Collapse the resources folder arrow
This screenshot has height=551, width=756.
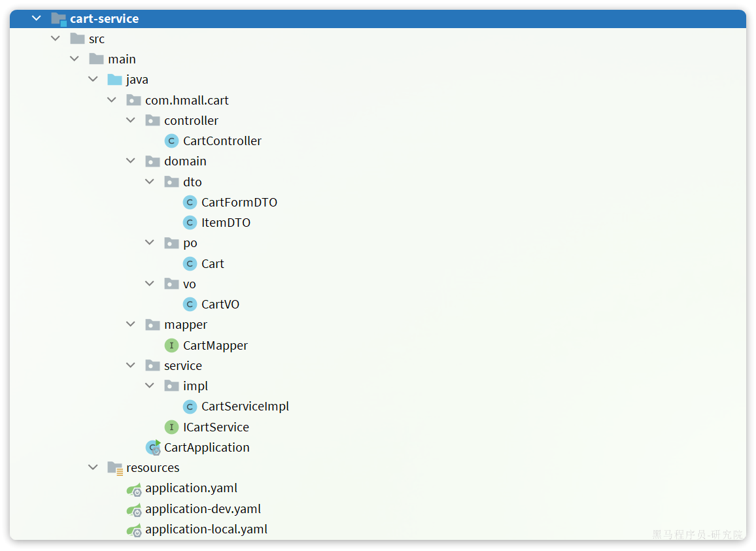click(93, 468)
